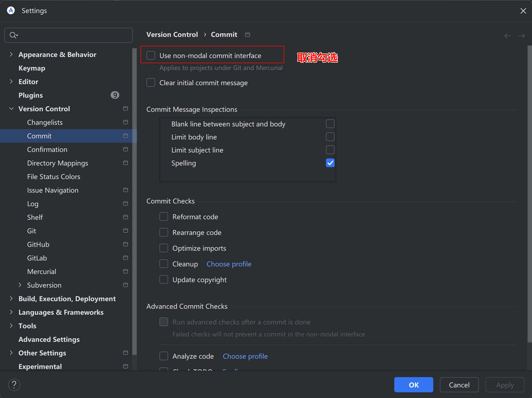The image size is (532, 398).
Task: Click project-settings icon on GitHub row
Action: click(x=125, y=244)
